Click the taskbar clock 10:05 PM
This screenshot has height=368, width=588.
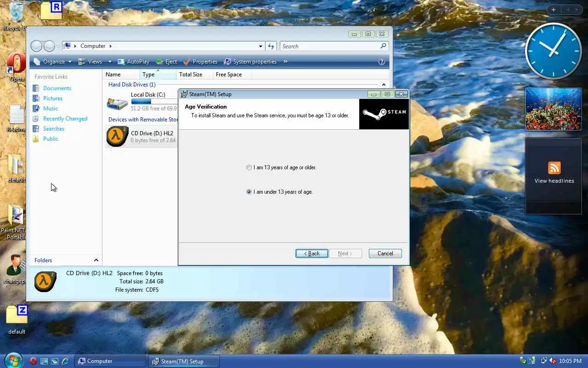pos(571,361)
